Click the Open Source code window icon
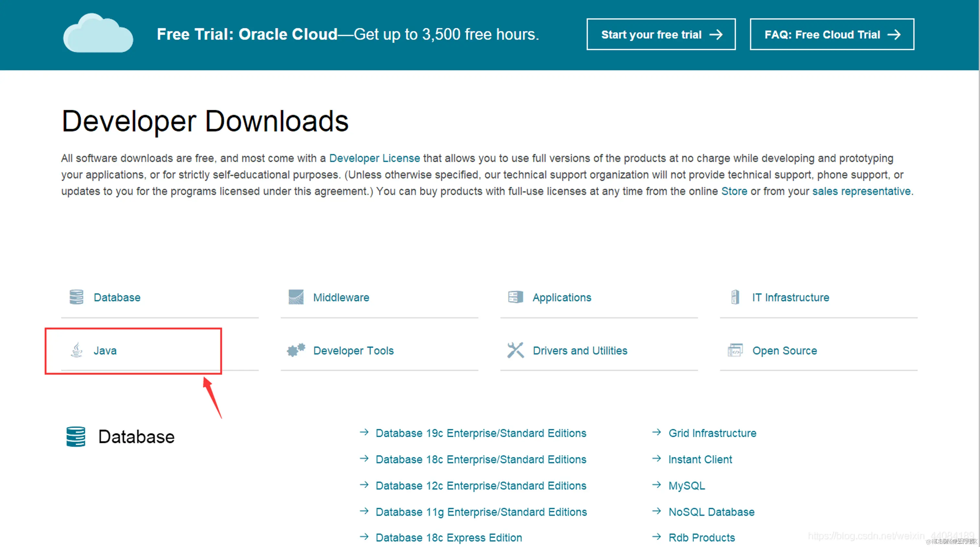 click(x=735, y=350)
